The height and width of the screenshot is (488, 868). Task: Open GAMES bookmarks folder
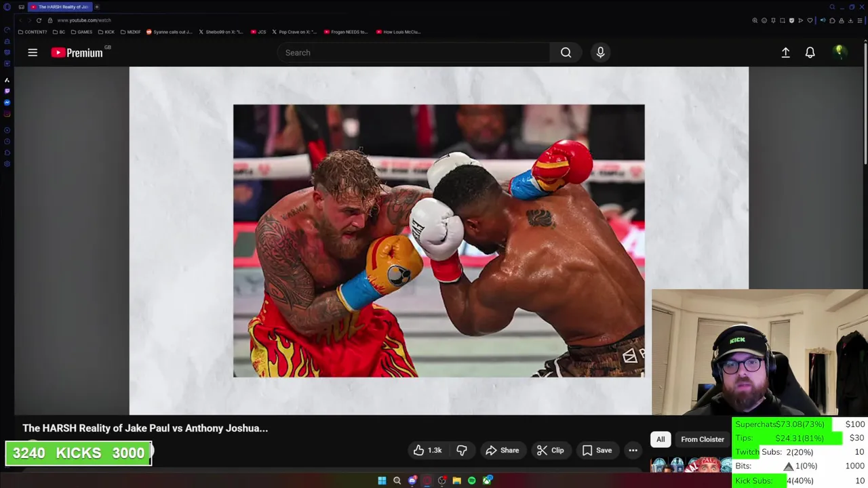82,32
